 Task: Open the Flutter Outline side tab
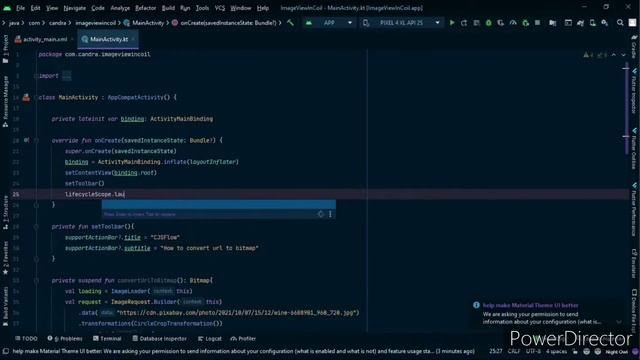634,149
